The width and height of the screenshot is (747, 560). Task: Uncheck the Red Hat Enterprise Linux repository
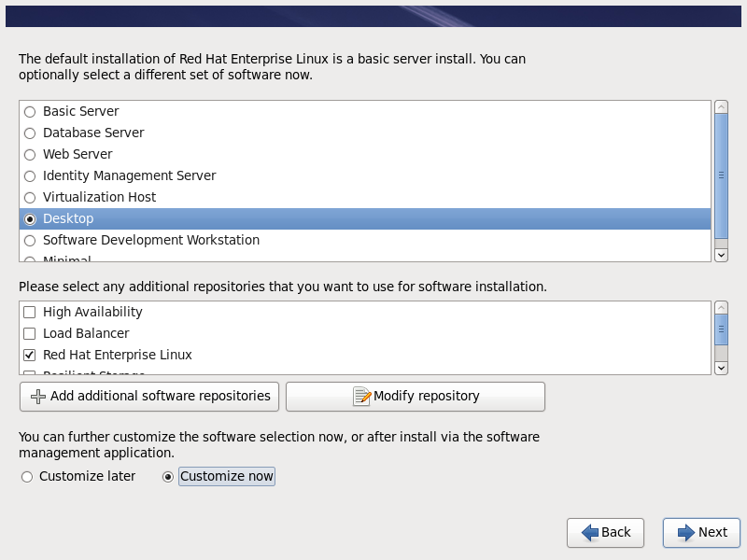(x=30, y=356)
